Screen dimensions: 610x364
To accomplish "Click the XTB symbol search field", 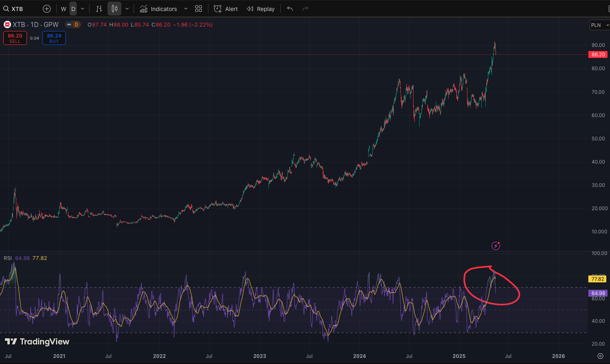I will coord(17,9).
